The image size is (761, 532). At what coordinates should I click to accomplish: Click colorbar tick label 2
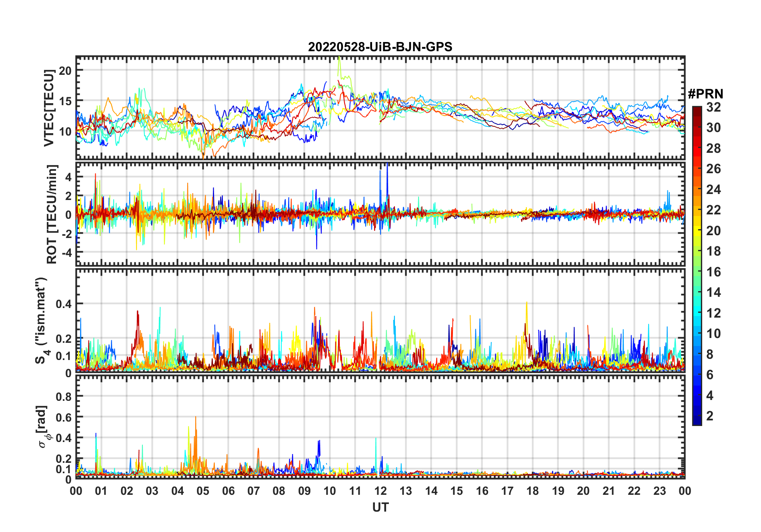[710, 416]
